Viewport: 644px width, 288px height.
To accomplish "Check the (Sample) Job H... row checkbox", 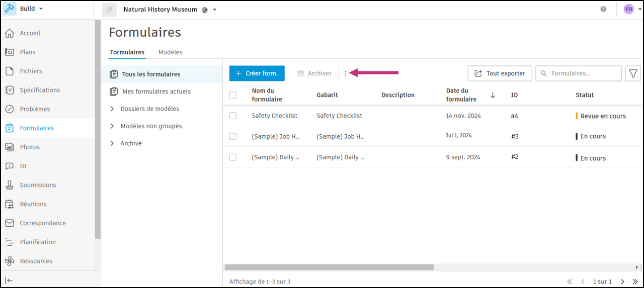I will pos(233,136).
